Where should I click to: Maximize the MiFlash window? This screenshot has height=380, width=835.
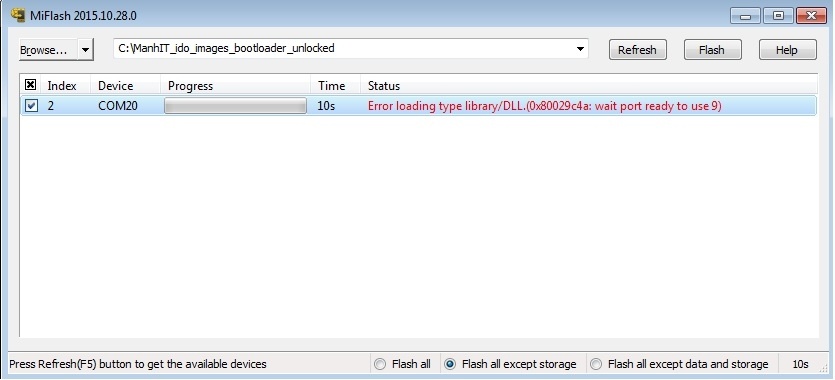pos(778,15)
